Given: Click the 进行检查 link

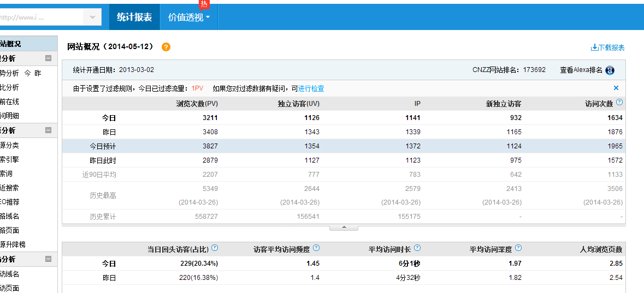Looking at the screenshot, I should (x=311, y=88).
